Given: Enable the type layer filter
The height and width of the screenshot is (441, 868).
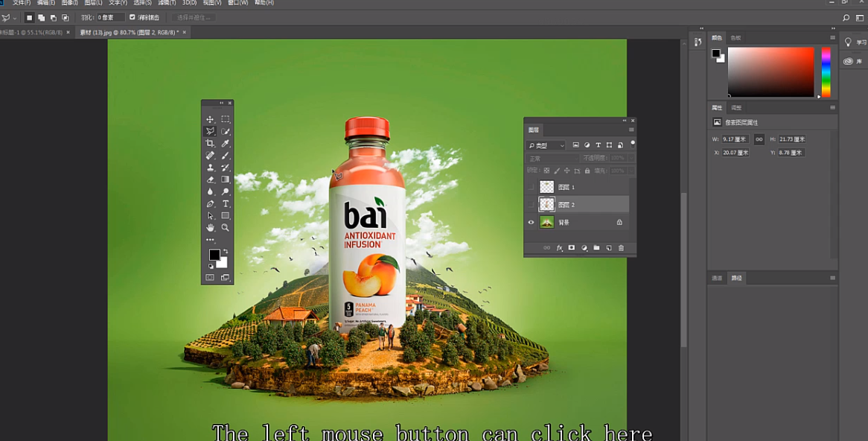Looking at the screenshot, I should (598, 145).
